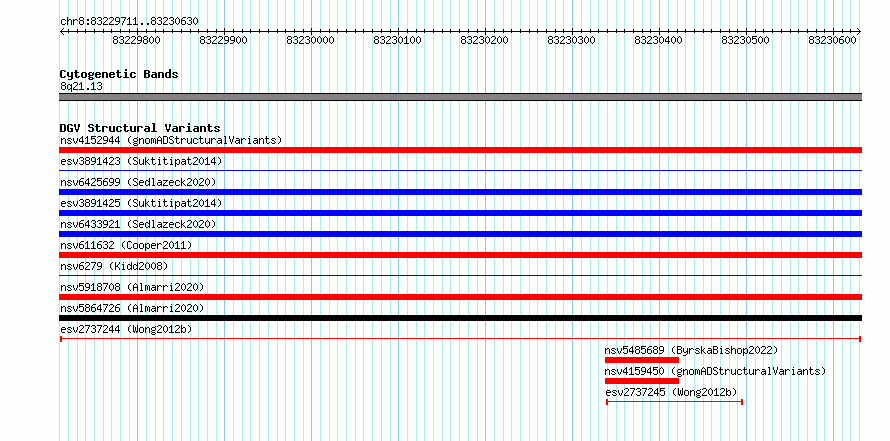Click the thin red line under esv2737244
This screenshot has width=890, height=441.
pos(460,339)
